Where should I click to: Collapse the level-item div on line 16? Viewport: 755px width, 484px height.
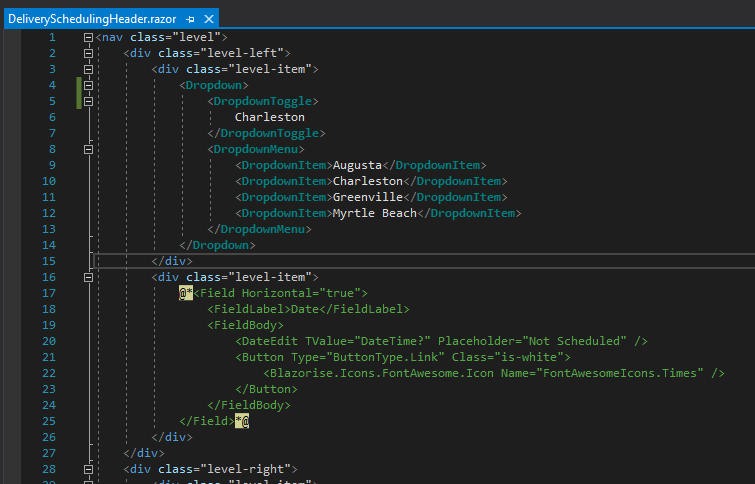coord(88,277)
